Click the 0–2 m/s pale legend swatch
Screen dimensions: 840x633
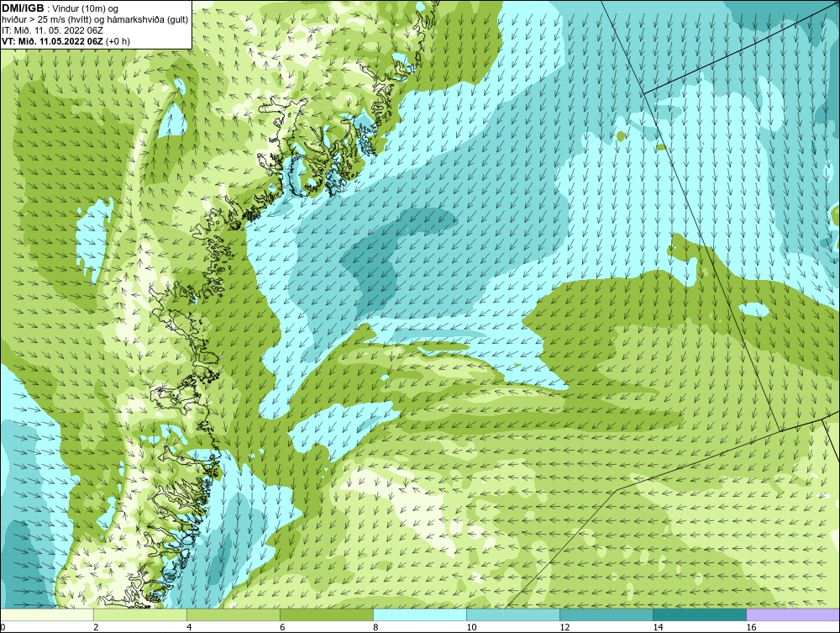(x=46, y=615)
